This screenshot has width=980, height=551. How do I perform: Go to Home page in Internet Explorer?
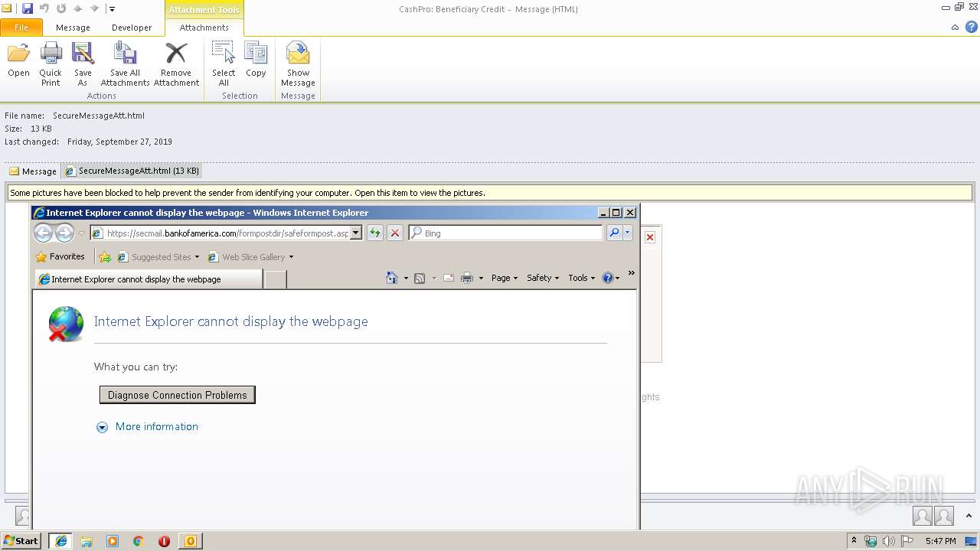click(x=392, y=278)
